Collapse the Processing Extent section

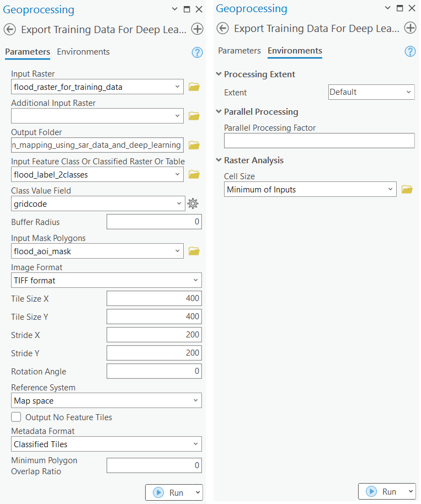point(219,74)
